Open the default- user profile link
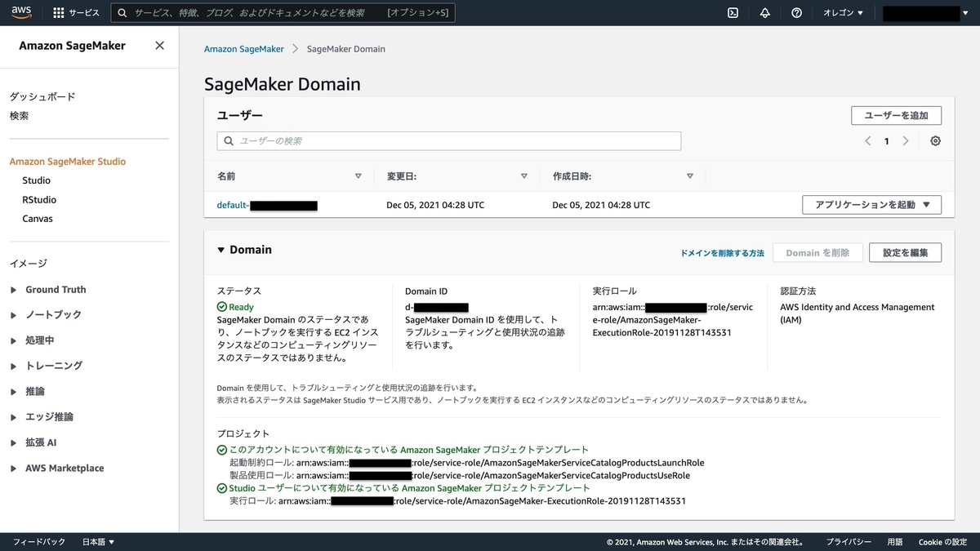 267,205
